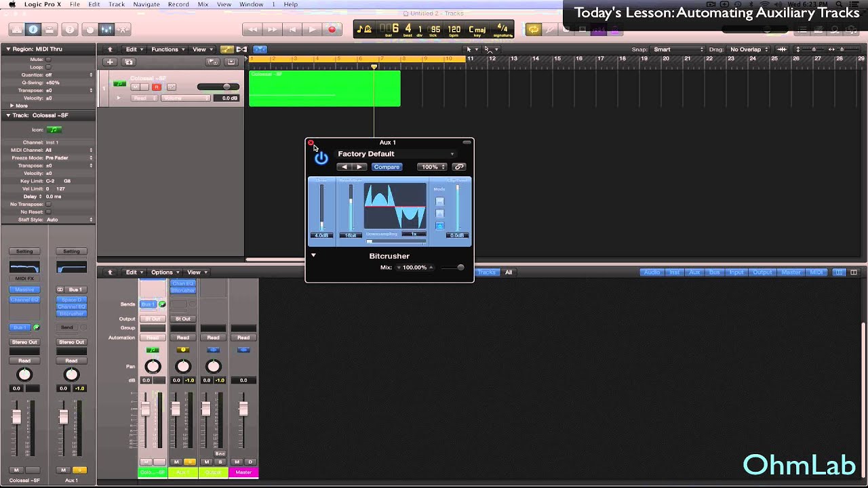Click the Rewind transport button

252,29
